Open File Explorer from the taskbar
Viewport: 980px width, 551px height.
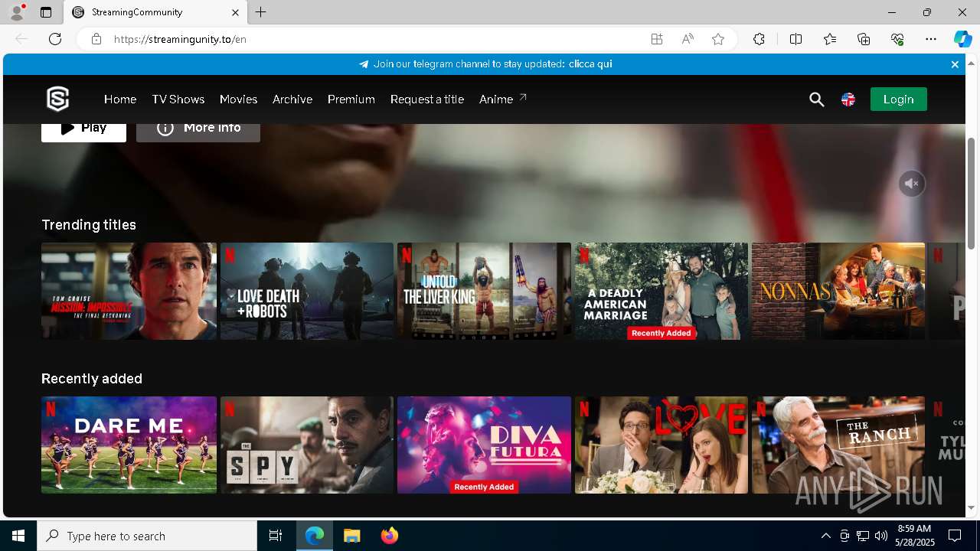tap(352, 536)
